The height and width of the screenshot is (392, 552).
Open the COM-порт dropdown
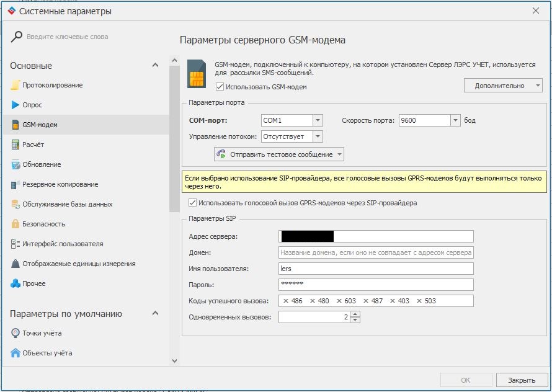318,120
